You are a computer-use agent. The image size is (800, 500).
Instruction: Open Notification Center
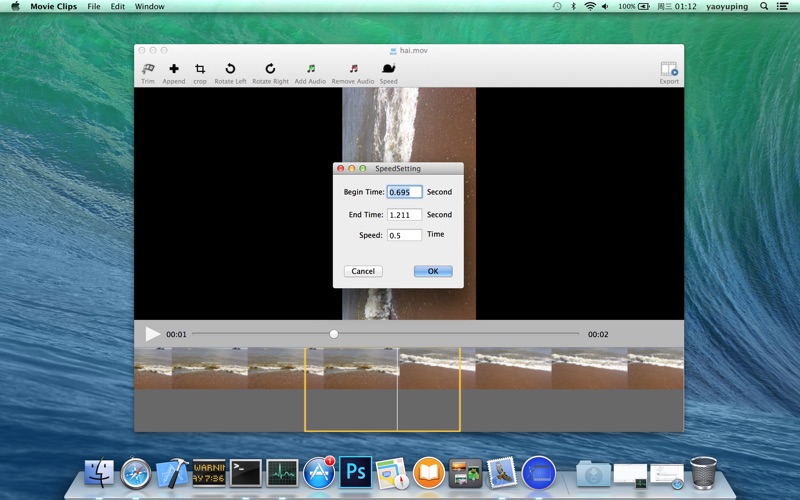pos(782,6)
